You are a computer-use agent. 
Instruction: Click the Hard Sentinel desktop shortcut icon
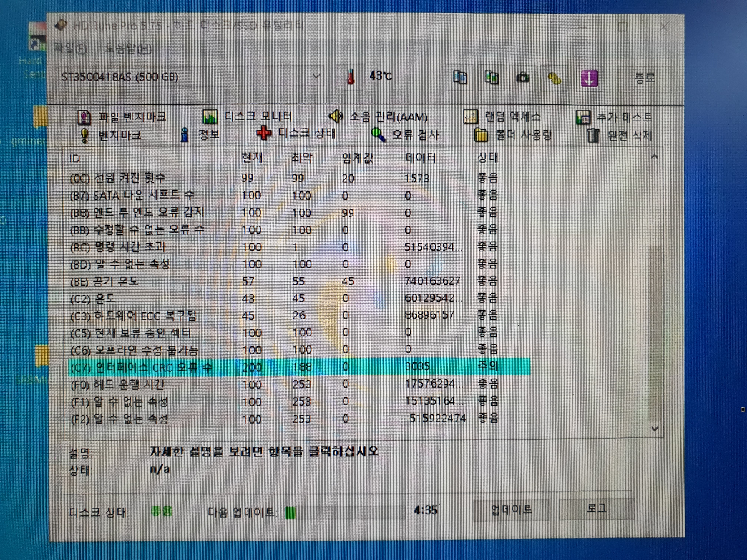[x=38, y=36]
